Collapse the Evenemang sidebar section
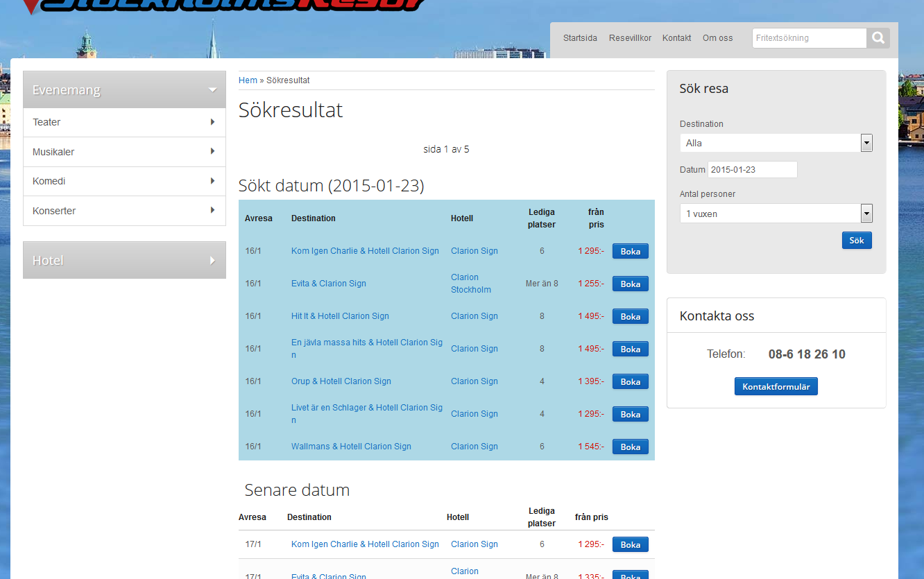The width and height of the screenshot is (924, 579). pyautogui.click(x=212, y=90)
